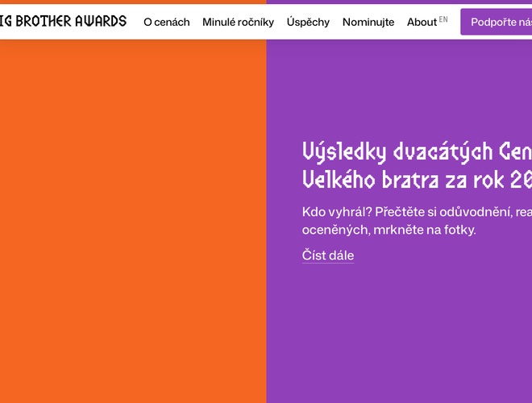Image resolution: width=532 pixels, height=403 pixels.
Task: Open the Úspěchy section
Action: [x=308, y=22]
